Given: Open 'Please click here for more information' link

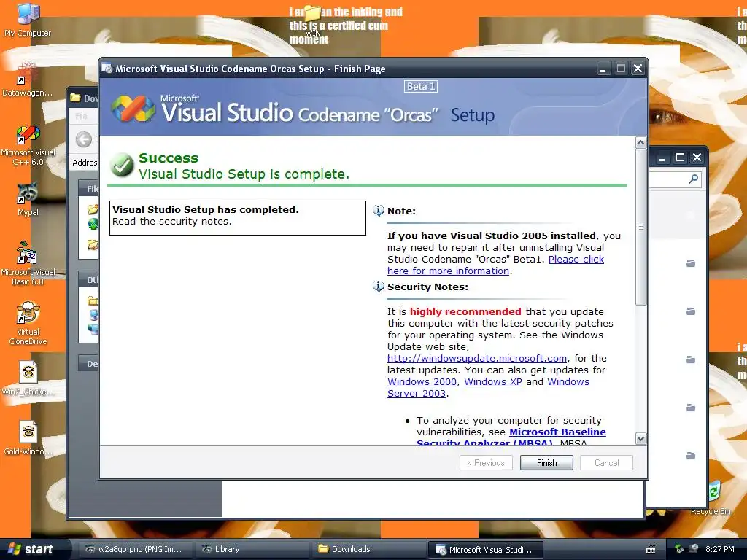Looking at the screenshot, I should (495, 265).
